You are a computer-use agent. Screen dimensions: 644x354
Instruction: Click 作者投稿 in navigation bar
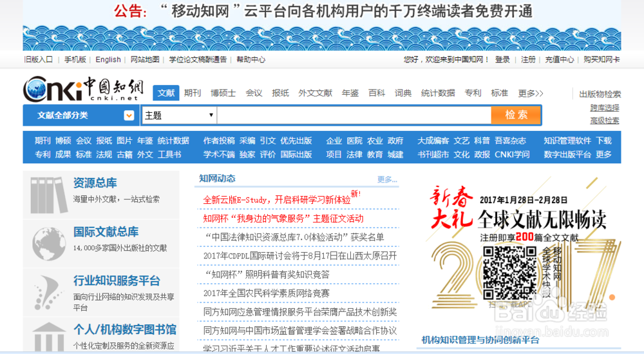(219, 141)
